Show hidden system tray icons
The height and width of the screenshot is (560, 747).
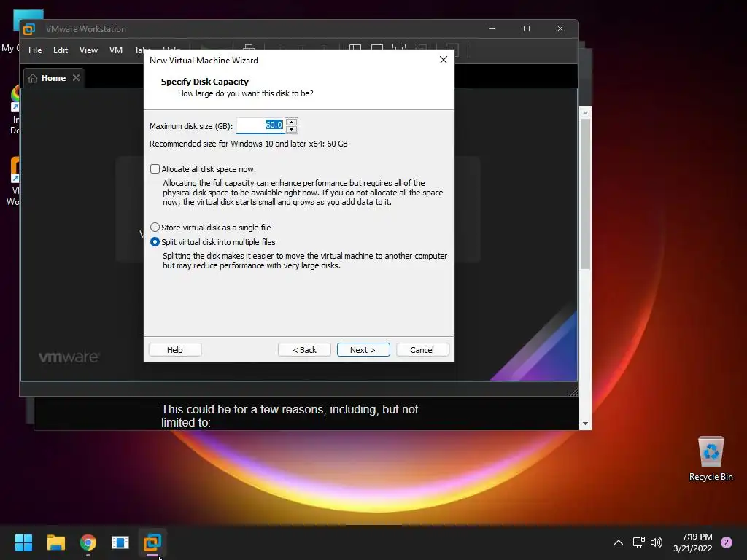619,542
